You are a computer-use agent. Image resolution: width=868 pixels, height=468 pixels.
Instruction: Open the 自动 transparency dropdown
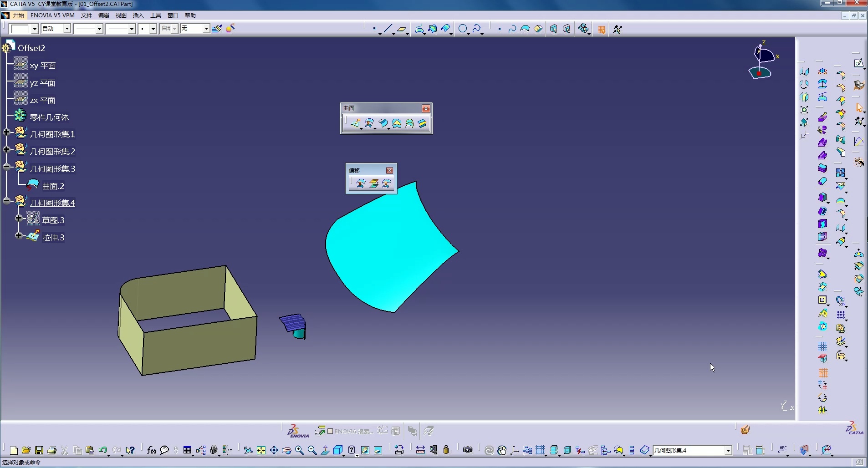(66, 29)
